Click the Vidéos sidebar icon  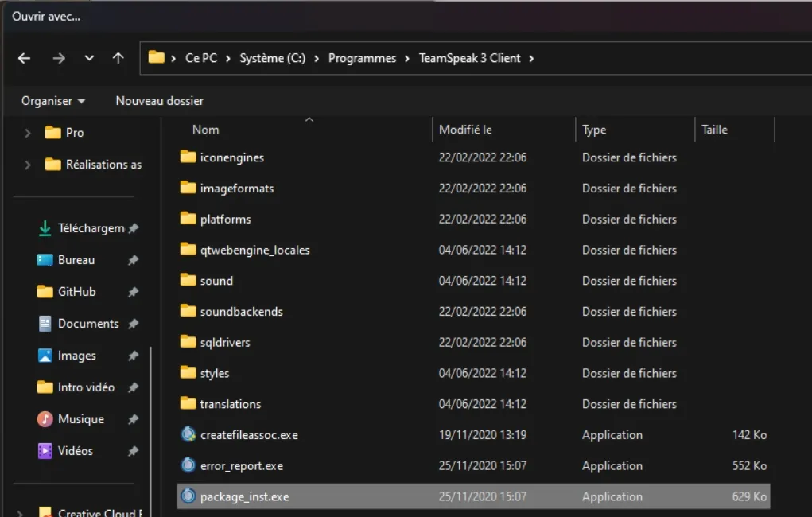(x=45, y=451)
